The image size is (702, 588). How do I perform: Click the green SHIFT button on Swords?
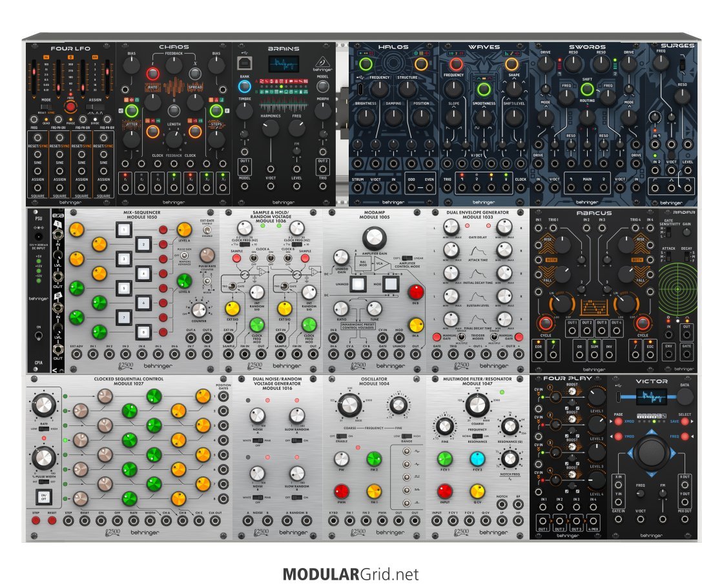pos(587,89)
